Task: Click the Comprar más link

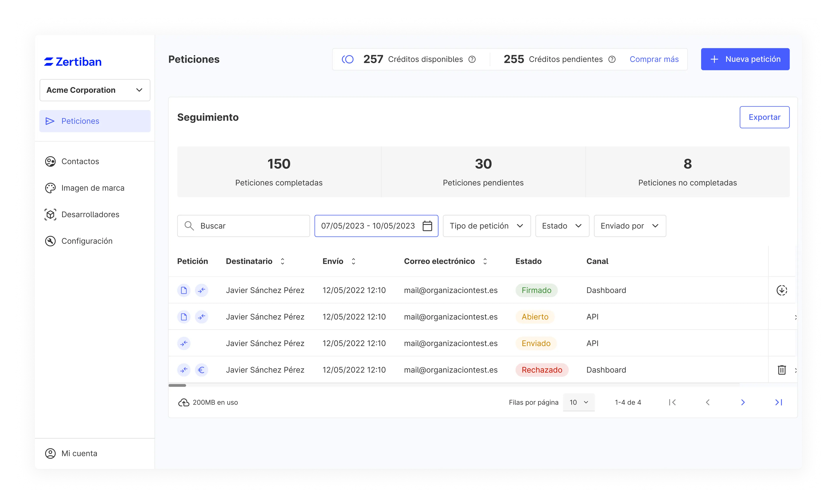Action: (x=654, y=59)
